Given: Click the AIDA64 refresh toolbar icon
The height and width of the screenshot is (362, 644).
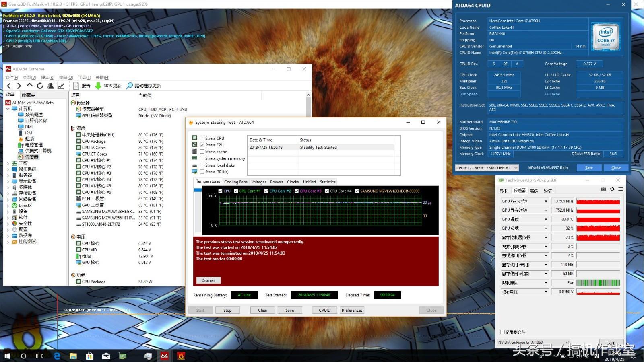Looking at the screenshot, I should [40, 86].
